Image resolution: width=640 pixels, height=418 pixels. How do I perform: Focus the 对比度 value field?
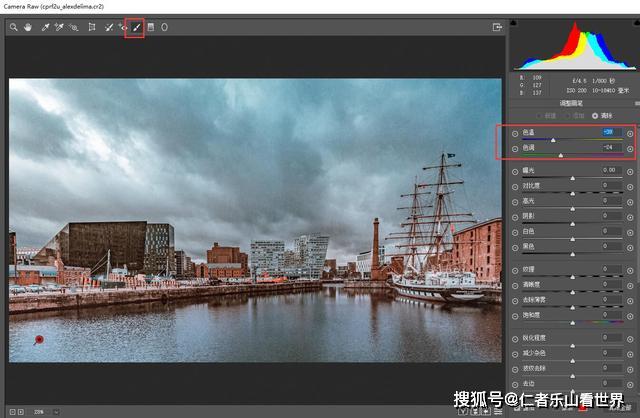click(611, 185)
